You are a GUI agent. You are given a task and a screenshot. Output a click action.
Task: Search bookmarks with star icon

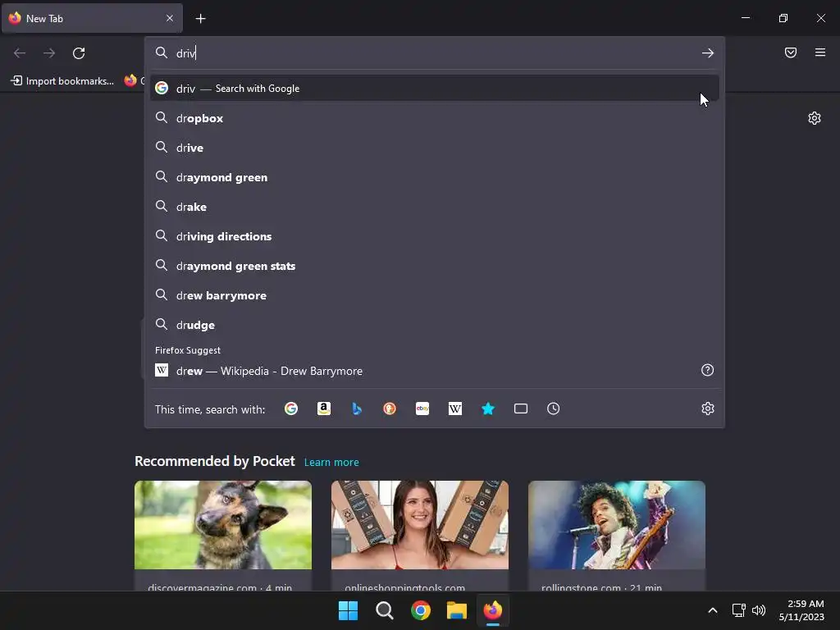488,409
